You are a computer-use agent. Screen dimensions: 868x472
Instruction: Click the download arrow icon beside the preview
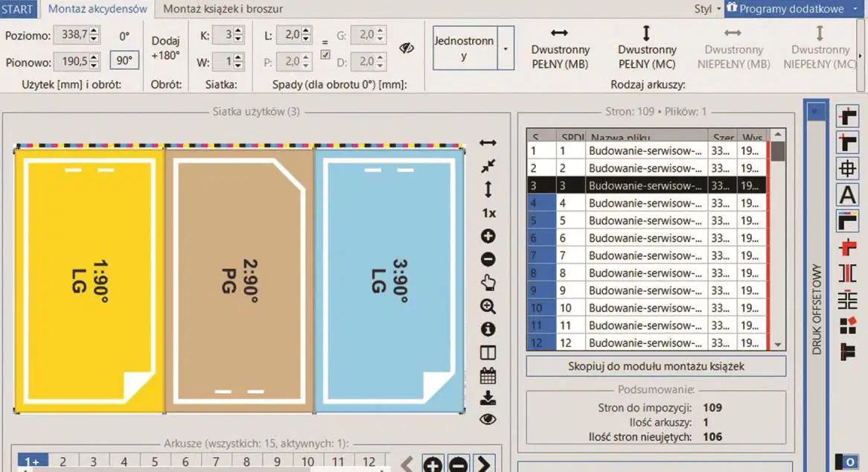click(x=488, y=398)
